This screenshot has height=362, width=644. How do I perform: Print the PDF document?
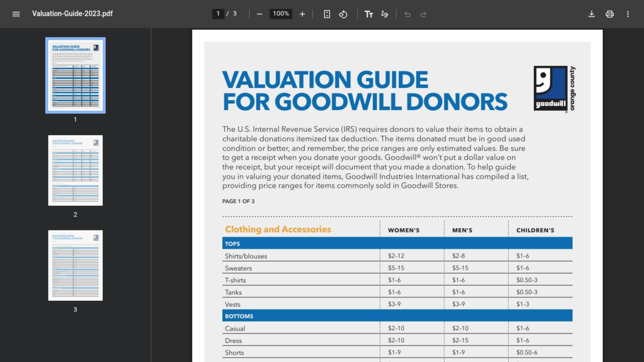point(610,14)
